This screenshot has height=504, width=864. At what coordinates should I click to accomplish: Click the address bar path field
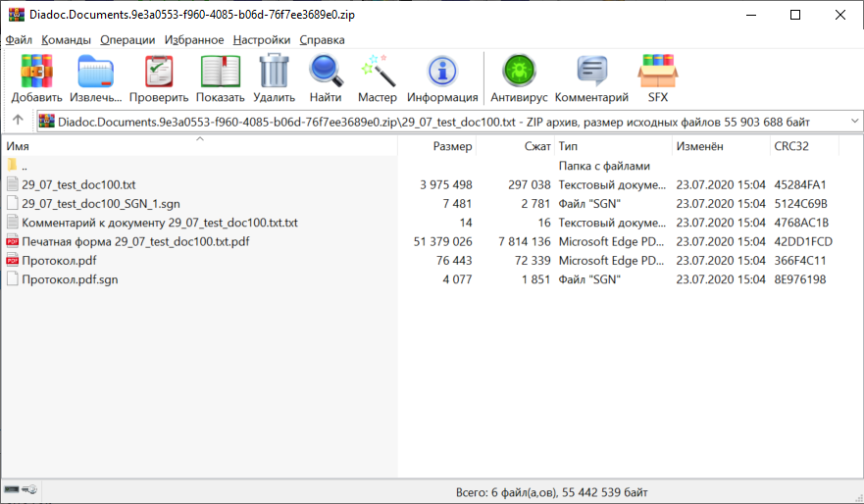449,122
